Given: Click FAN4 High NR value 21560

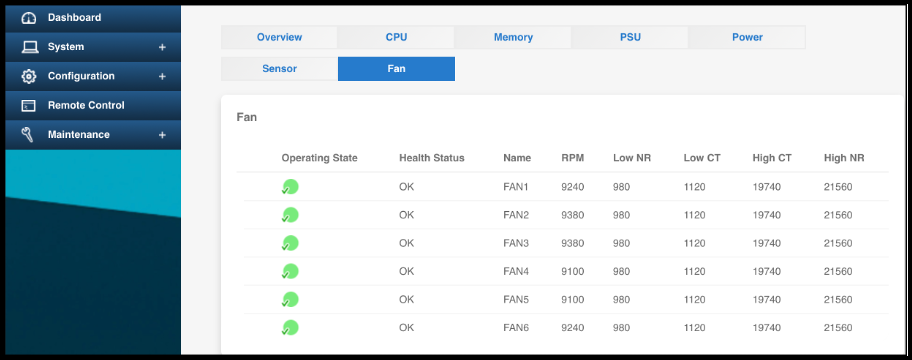Looking at the screenshot, I should point(838,272).
